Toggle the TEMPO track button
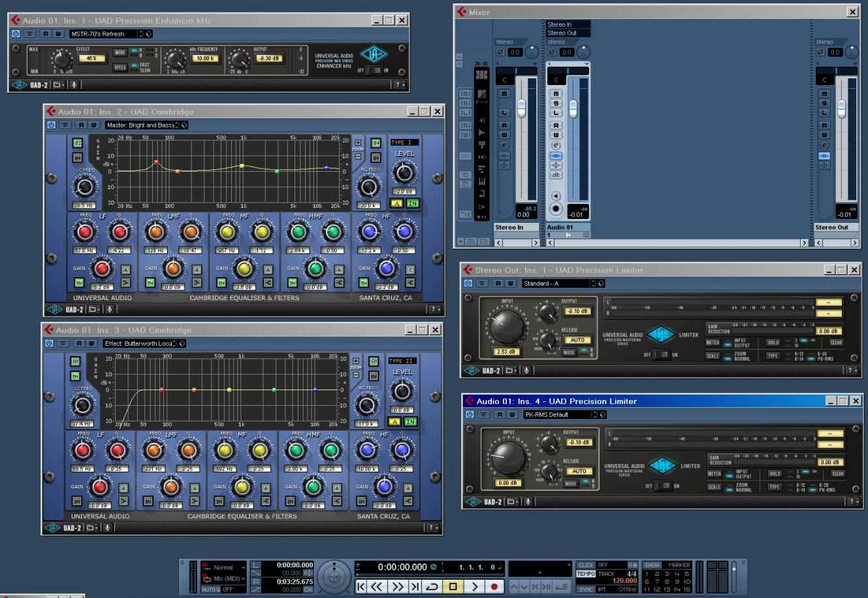The image size is (868, 598). pyautogui.click(x=586, y=574)
